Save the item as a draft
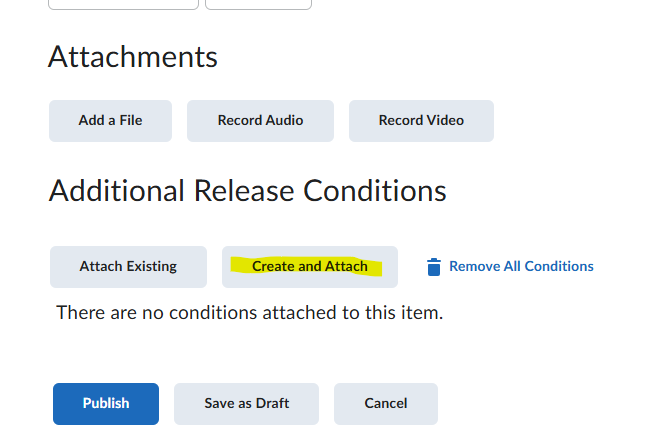This screenshot has width=659, height=446. coord(246,404)
